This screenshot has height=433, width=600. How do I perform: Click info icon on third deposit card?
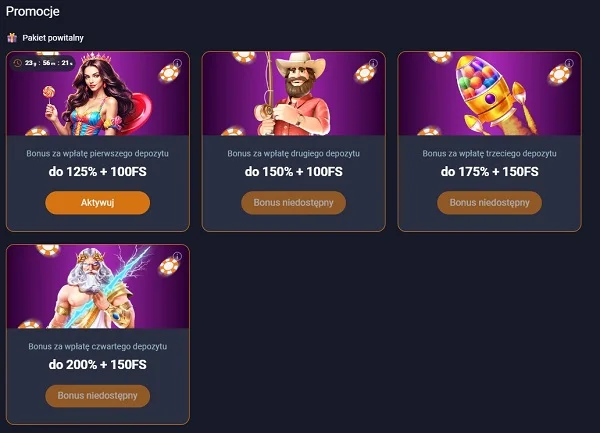569,62
